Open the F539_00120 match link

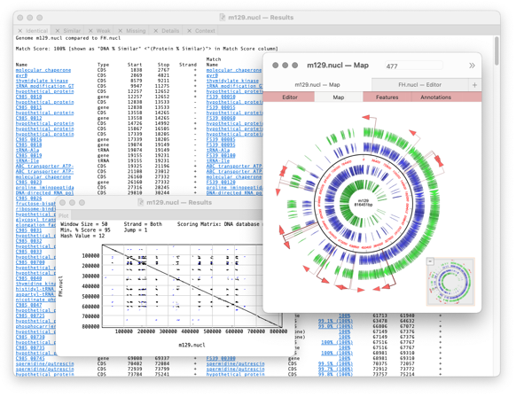221,182
